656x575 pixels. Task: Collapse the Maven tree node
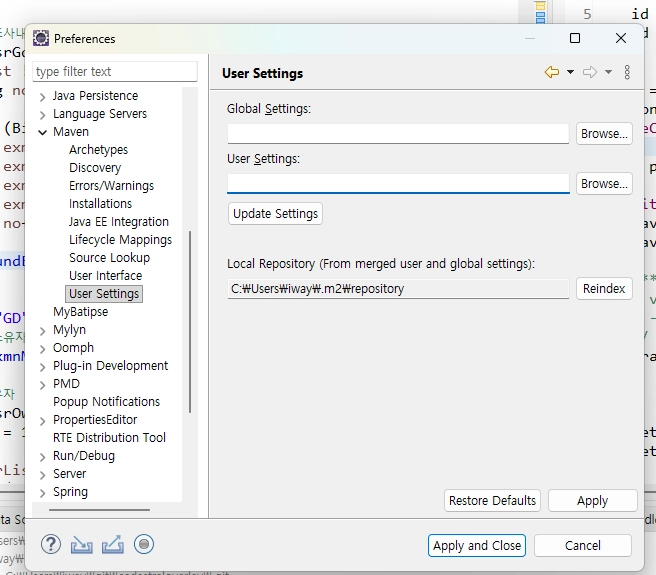click(42, 132)
